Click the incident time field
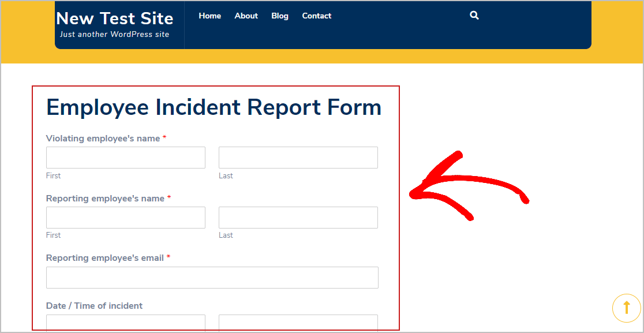This screenshot has width=644, height=333. [298, 323]
